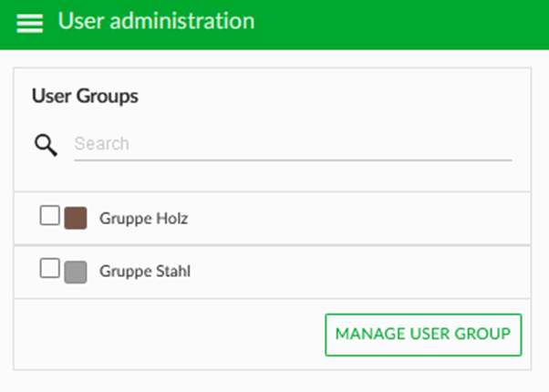Click the magnifying glass search icon

[x=46, y=145]
